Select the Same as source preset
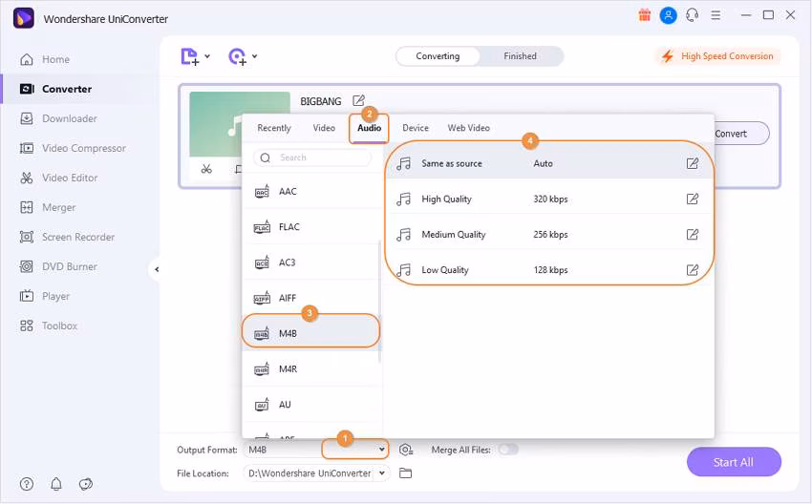 tap(549, 163)
